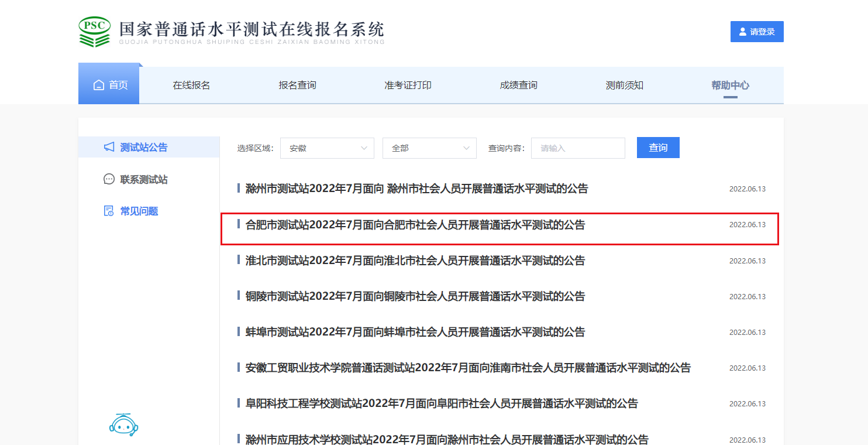Click the home icon in 首页 tab
868x445 pixels.
pyautogui.click(x=99, y=85)
